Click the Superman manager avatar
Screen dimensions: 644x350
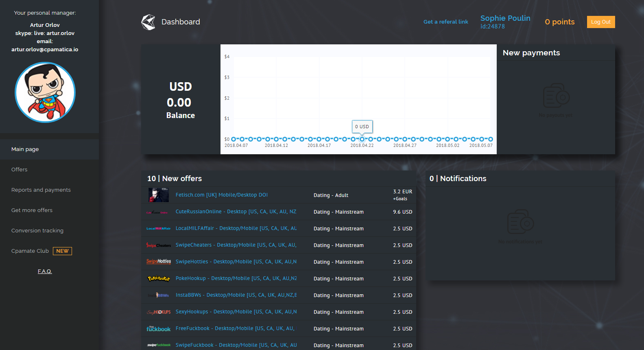(x=45, y=92)
